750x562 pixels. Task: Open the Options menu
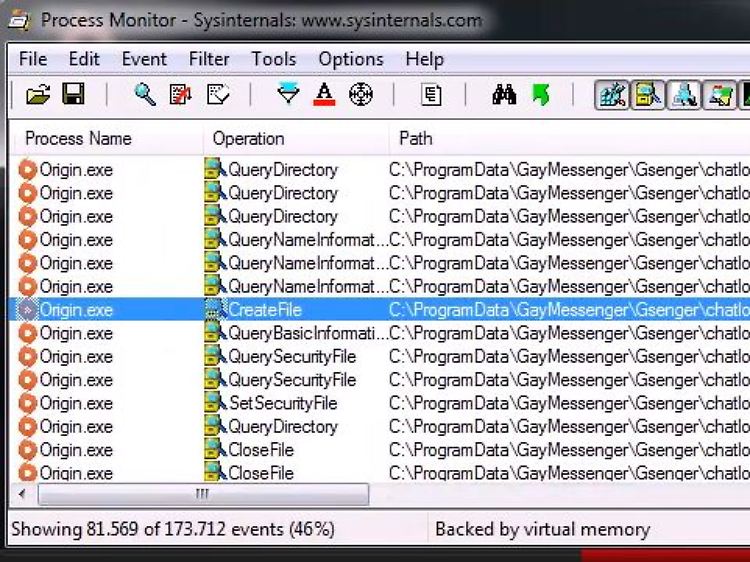pos(351,59)
